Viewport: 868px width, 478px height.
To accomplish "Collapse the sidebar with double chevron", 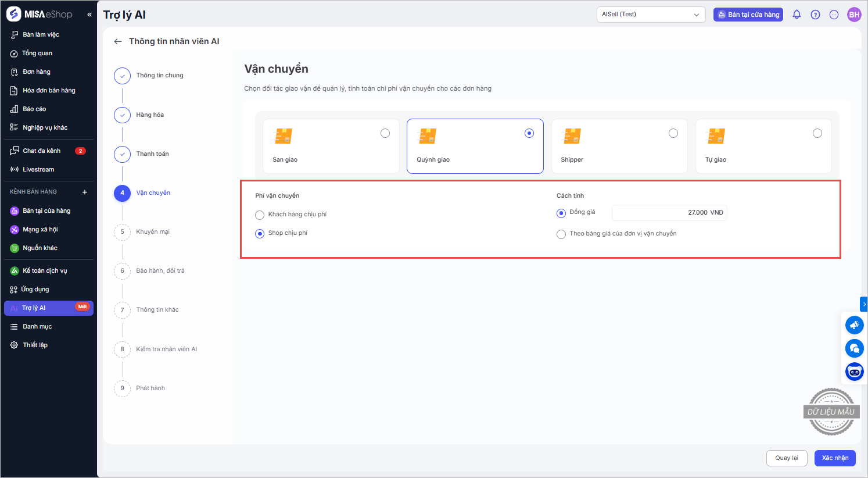I will click(89, 15).
